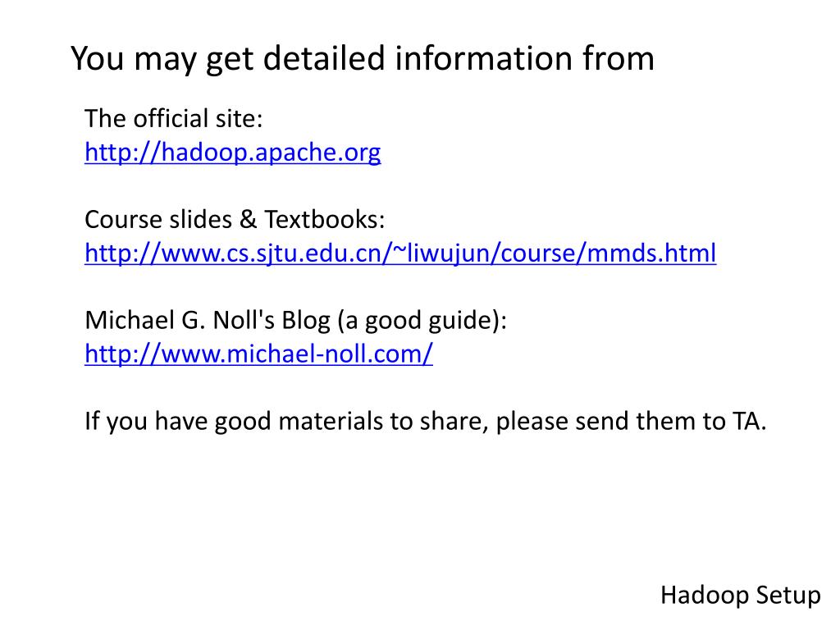Click the word 'TA.' ending the last sentence
Image resolution: width=840 pixels, height=630 pixels.
[749, 421]
